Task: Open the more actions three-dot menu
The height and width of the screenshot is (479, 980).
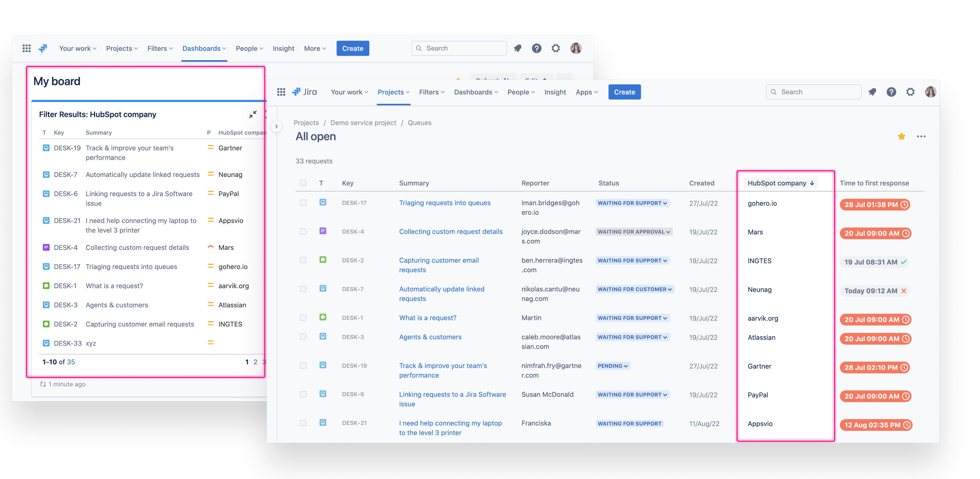Action: click(922, 136)
